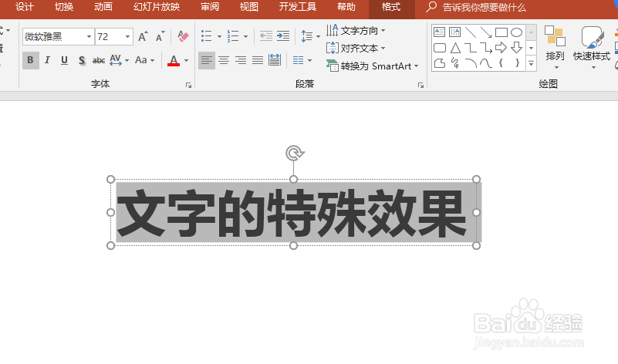
Task: Open Font dialog launcher
Action: [188, 85]
